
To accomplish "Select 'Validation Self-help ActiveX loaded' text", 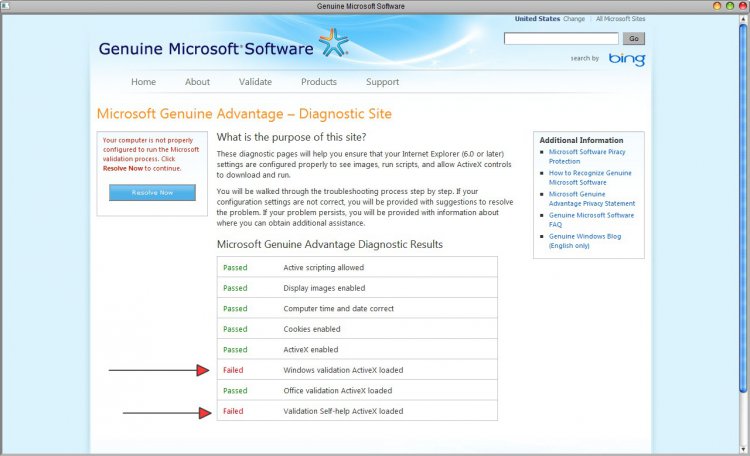I will (343, 411).
